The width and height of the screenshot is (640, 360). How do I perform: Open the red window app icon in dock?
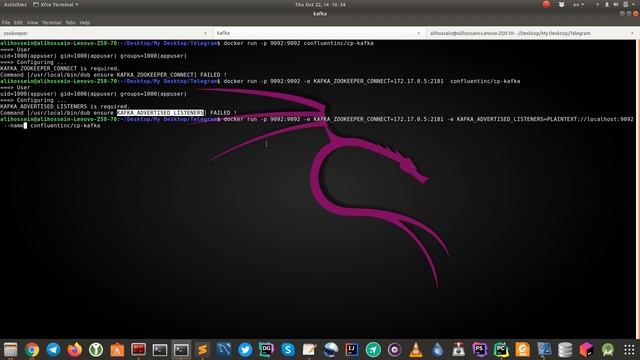(138, 350)
